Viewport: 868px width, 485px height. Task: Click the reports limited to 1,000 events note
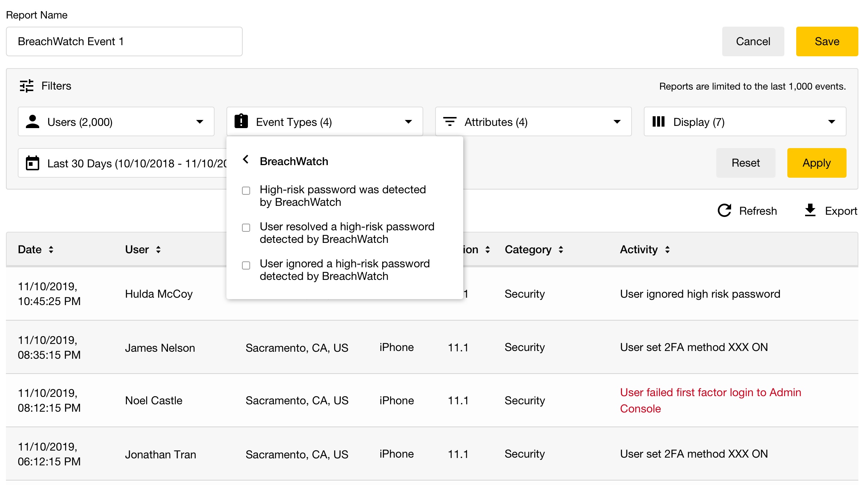point(753,86)
